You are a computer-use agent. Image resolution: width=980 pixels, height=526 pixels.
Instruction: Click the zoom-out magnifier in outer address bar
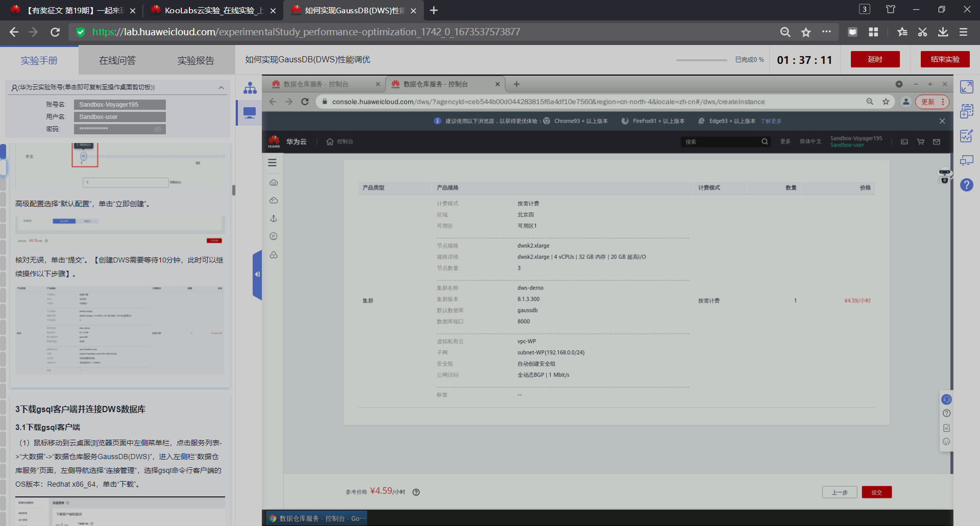coord(786,32)
